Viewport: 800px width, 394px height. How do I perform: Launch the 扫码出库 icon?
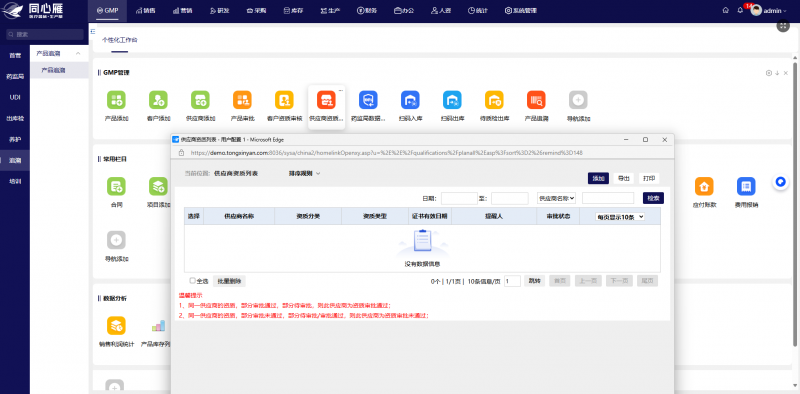452,100
